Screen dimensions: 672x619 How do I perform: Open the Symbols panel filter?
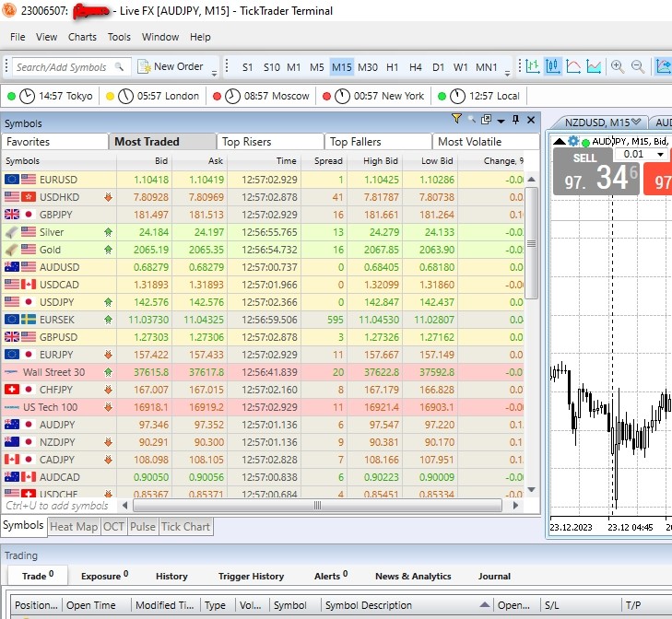tap(456, 119)
